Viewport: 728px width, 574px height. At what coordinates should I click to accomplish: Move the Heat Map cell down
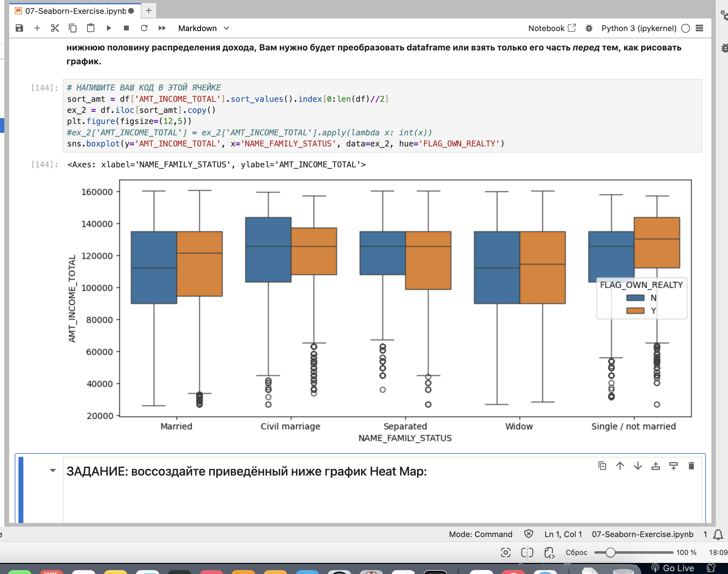pyautogui.click(x=638, y=466)
